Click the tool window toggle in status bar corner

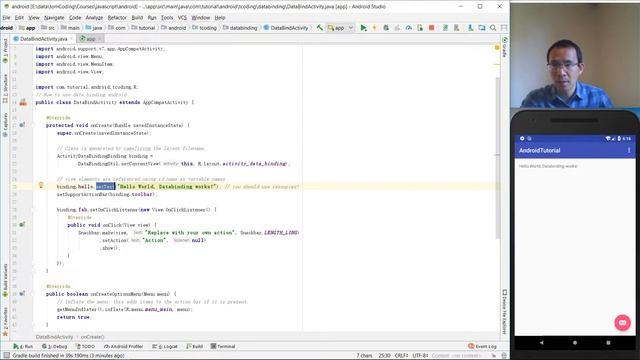[6, 356]
